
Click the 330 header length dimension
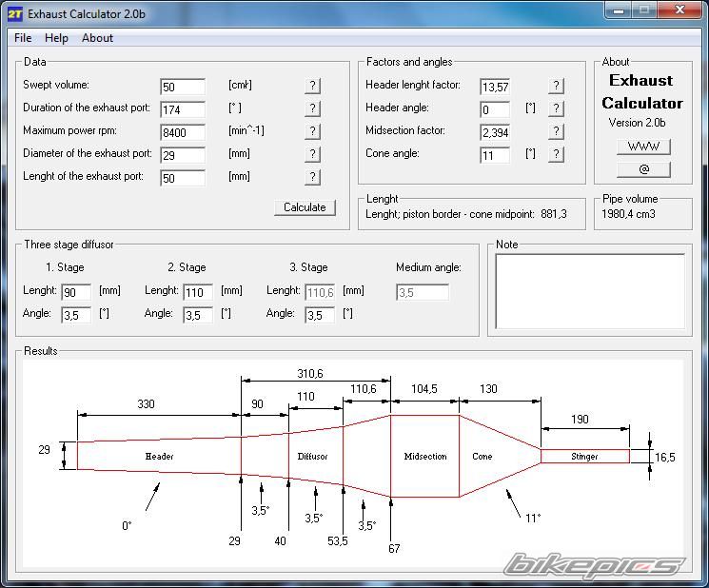pos(146,404)
